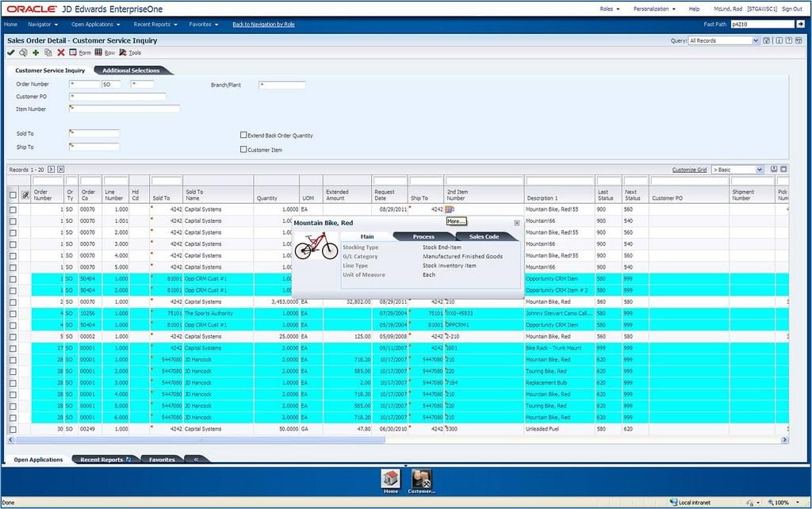
Task: Click Home in the navigation bar
Action: click(10, 25)
